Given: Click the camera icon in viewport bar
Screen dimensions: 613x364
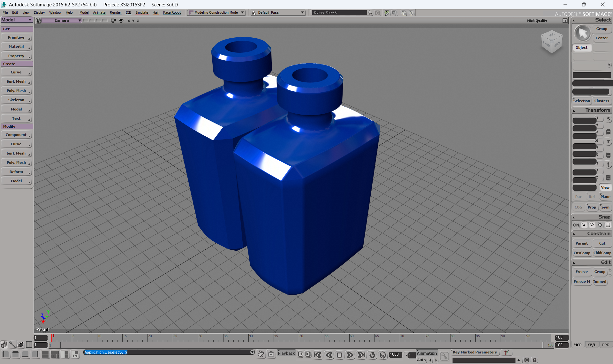Looking at the screenshot, I should click(x=113, y=20).
